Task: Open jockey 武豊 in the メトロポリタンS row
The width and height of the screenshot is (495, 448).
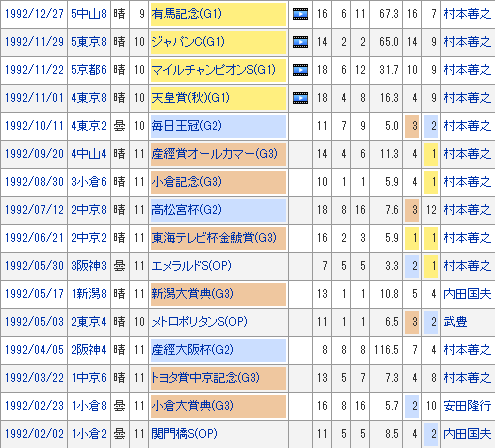Action: coord(455,322)
